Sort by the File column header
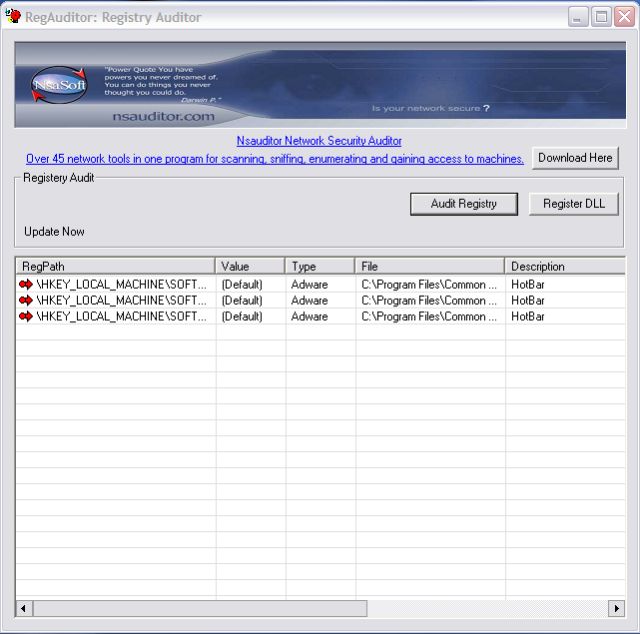This screenshot has height=634, width=640. pos(430,266)
